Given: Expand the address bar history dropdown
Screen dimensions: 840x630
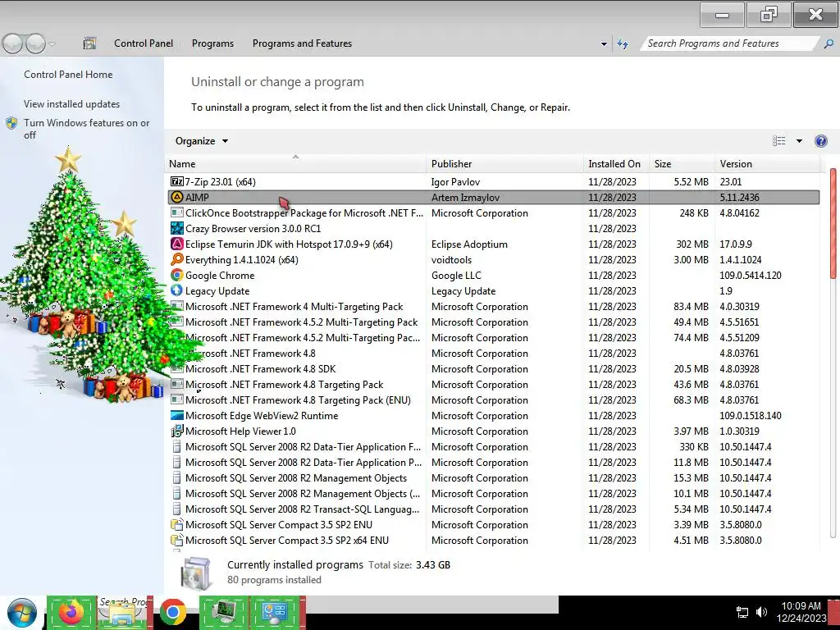Looking at the screenshot, I should [x=605, y=44].
